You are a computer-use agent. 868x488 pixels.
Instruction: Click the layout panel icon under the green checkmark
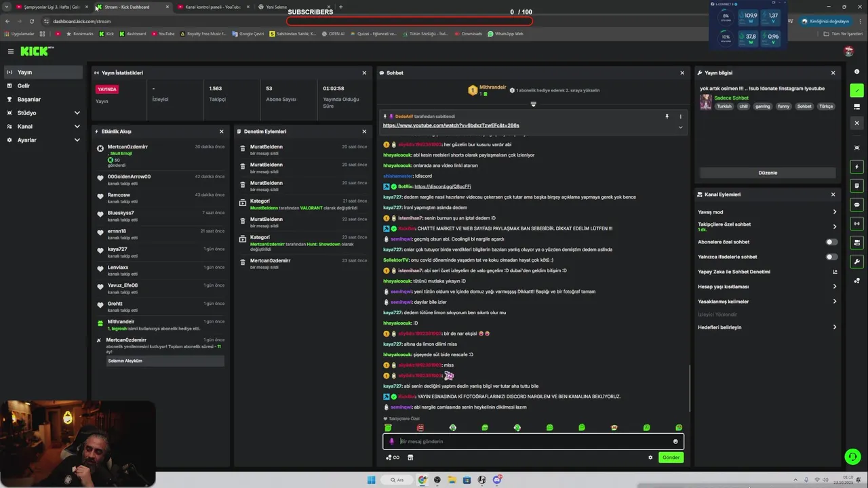[x=857, y=106]
